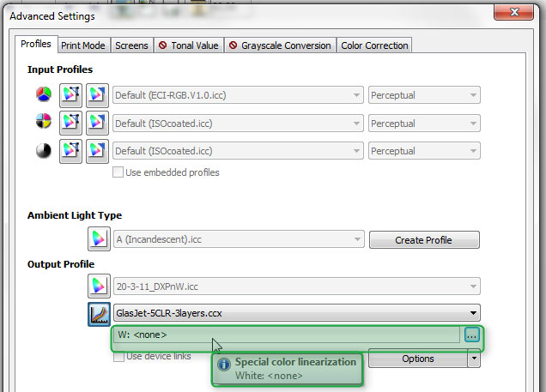Click the Ambient Light Type profile icon
Image resolution: width=546 pixels, height=392 pixels.
pos(99,239)
